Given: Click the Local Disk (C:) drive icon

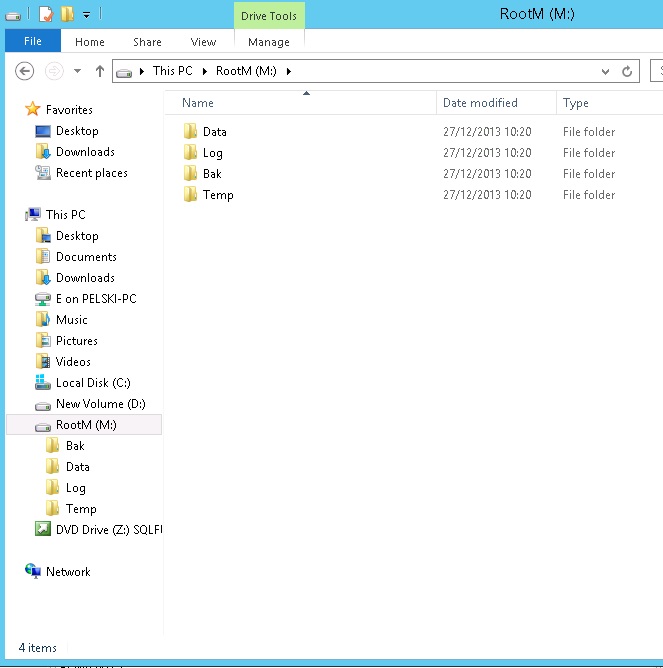Looking at the screenshot, I should tap(43, 382).
